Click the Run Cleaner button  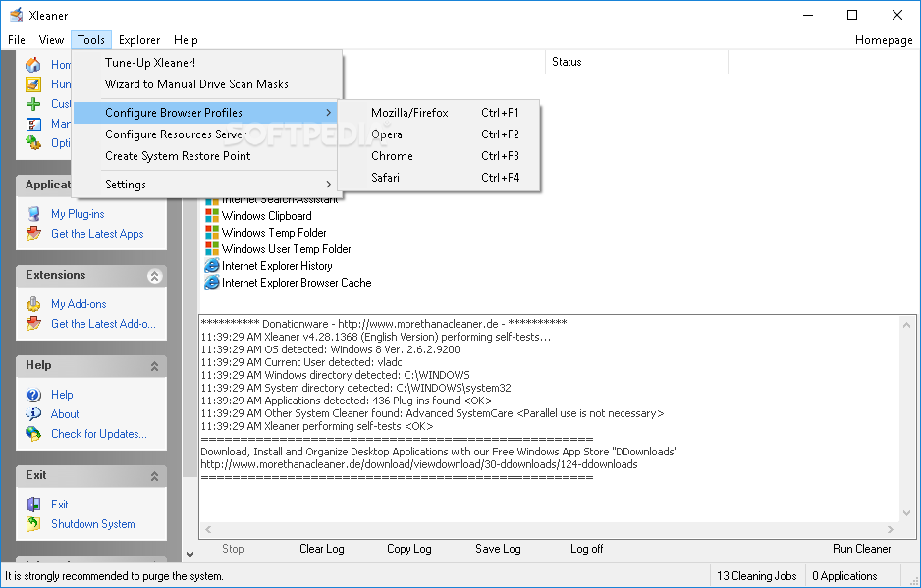pyautogui.click(x=862, y=549)
